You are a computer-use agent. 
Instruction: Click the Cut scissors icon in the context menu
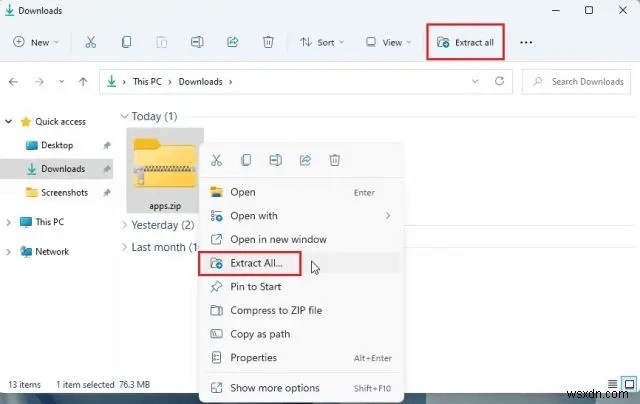click(216, 160)
